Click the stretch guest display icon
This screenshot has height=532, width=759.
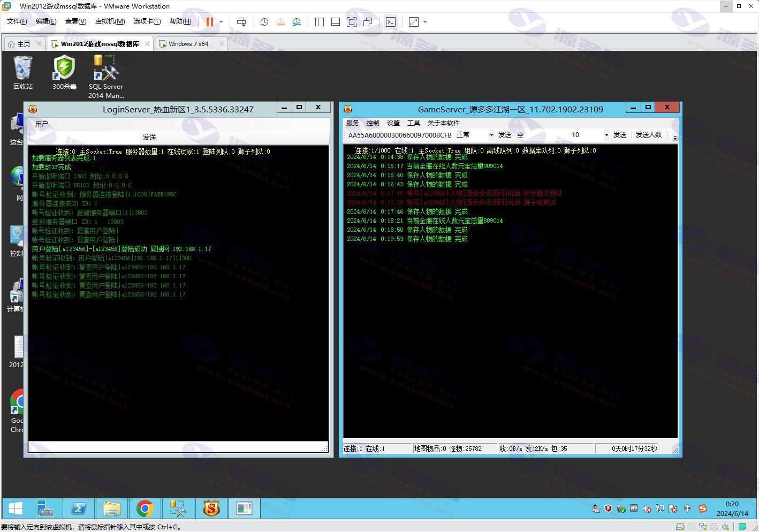[x=414, y=22]
